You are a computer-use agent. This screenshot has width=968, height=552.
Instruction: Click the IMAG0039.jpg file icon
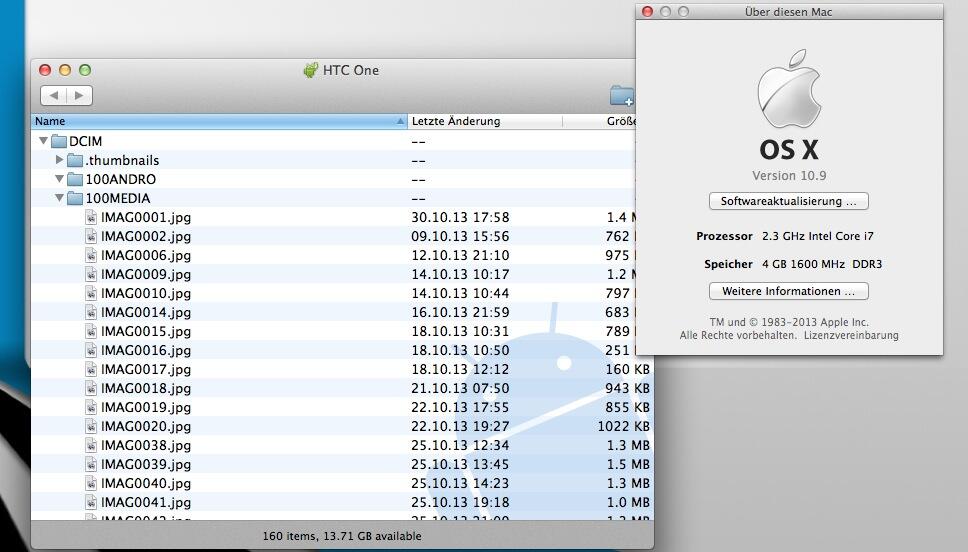(91, 464)
